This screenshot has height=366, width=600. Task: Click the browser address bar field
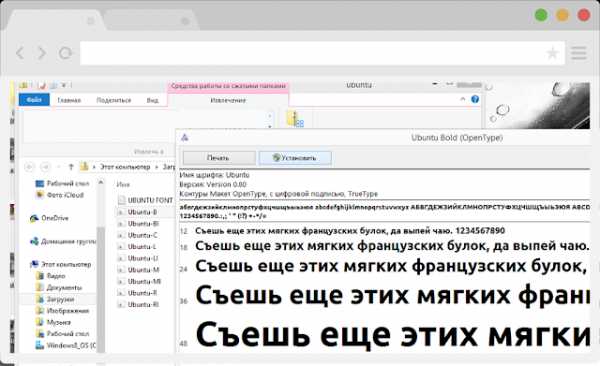coord(322,53)
